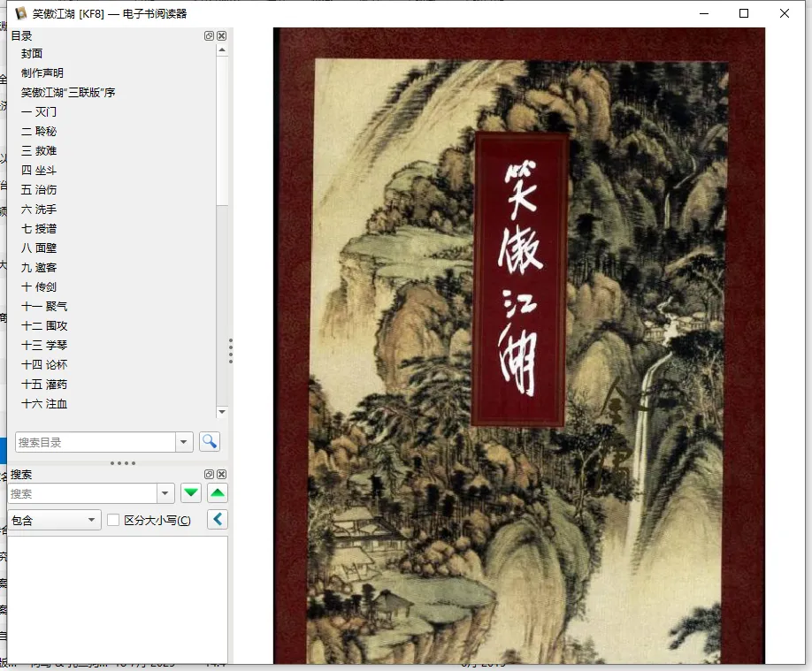Click the vertical splitter handle beside the contents panel
The width and height of the screenshot is (812, 671).
(x=231, y=351)
